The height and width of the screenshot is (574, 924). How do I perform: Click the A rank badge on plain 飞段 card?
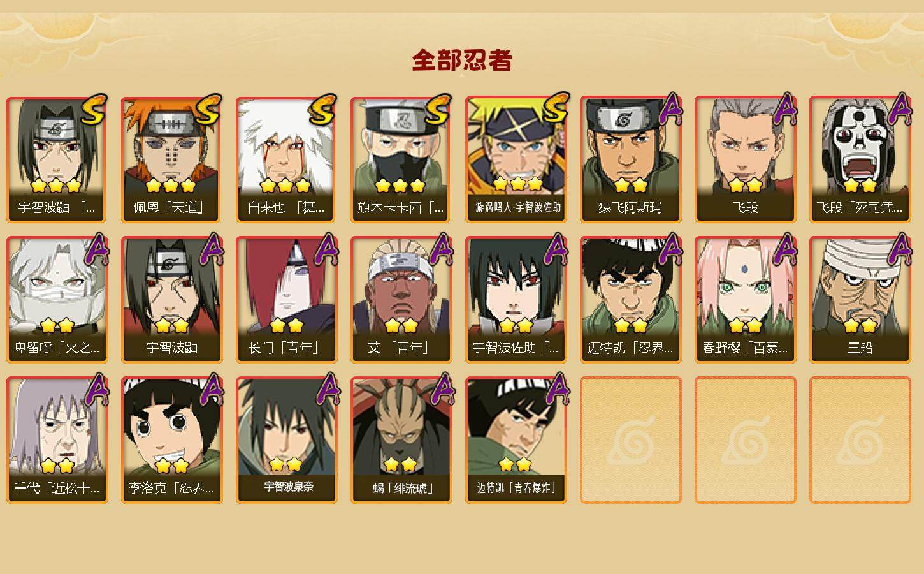(785, 108)
